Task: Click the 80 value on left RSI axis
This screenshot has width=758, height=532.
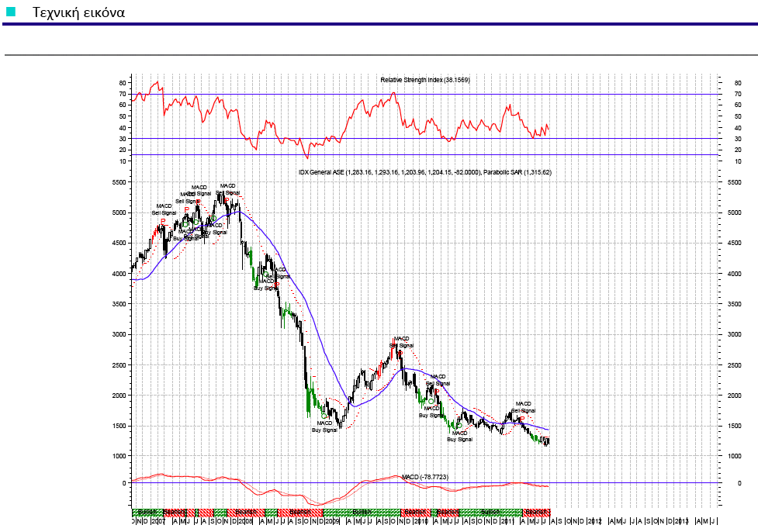Action: (x=123, y=83)
